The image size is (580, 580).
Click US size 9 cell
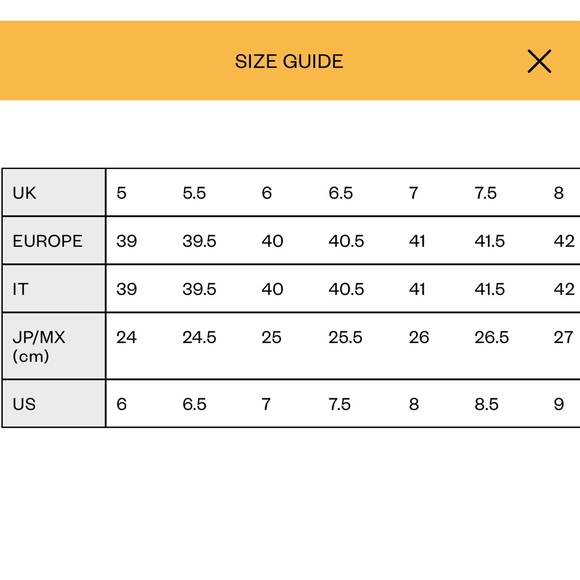click(x=559, y=404)
